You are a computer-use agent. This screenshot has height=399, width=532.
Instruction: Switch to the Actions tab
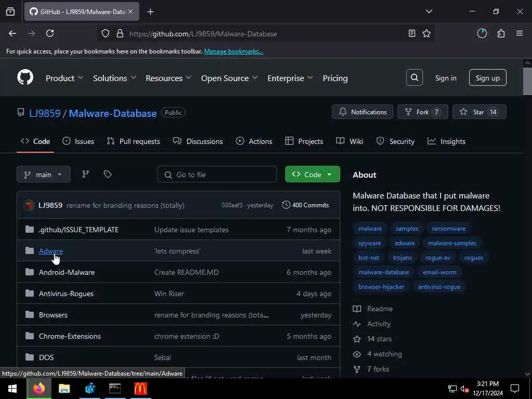click(254, 141)
